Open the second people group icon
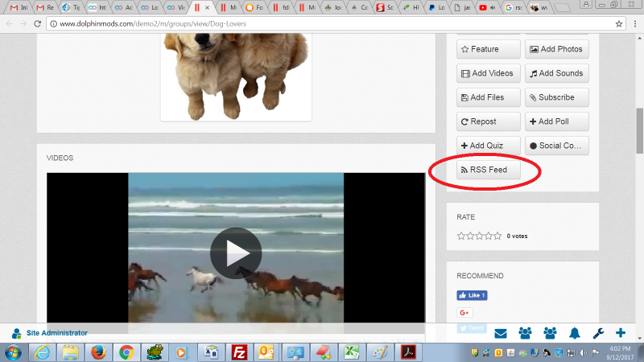Viewport: 644px width, 362px height. pos(550,333)
